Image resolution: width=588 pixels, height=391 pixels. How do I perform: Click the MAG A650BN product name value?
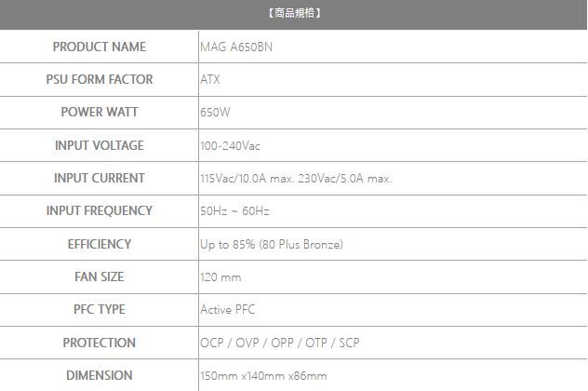pyautogui.click(x=235, y=47)
